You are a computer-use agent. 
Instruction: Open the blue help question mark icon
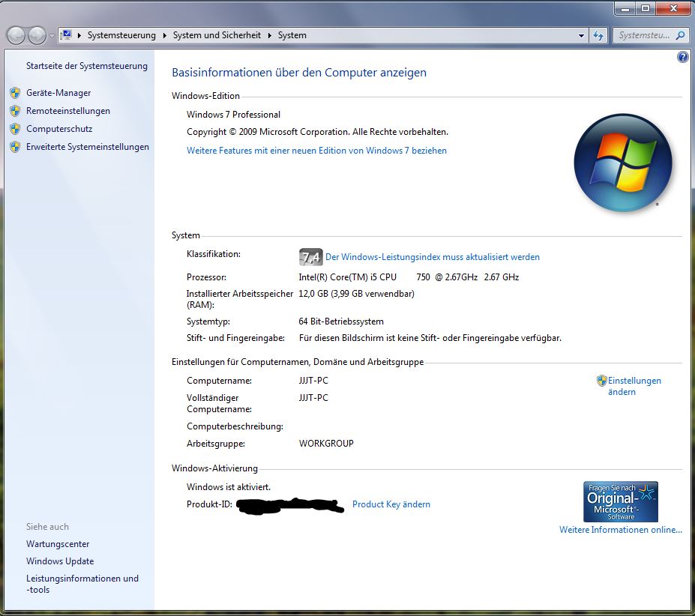pyautogui.click(x=683, y=57)
